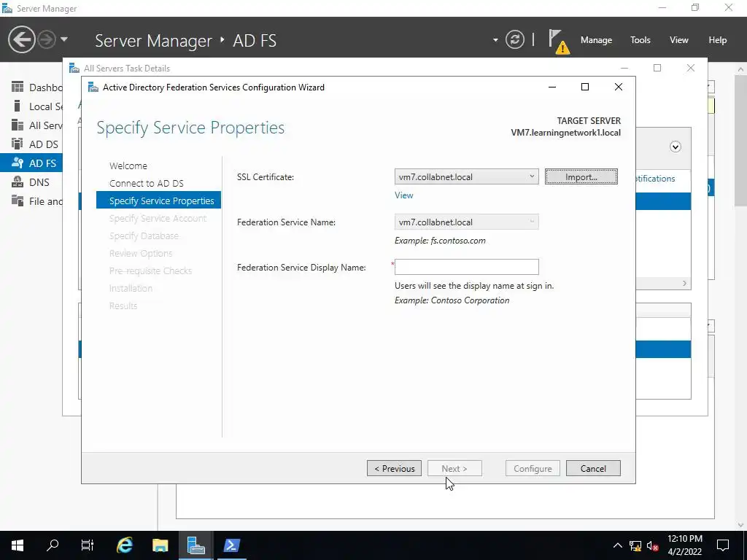Click right scroll arrow in Task Details list
This screenshot has height=560, width=747.
pyautogui.click(x=684, y=284)
